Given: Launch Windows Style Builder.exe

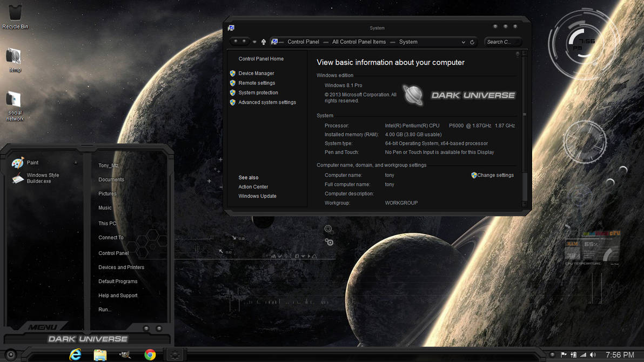Looking at the screenshot, I should pos(43,178).
